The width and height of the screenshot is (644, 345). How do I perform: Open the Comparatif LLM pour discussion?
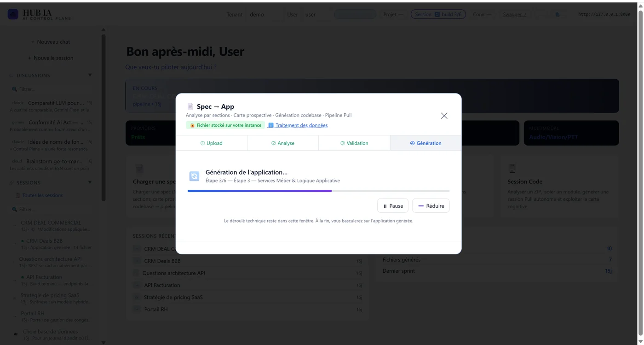(x=51, y=106)
